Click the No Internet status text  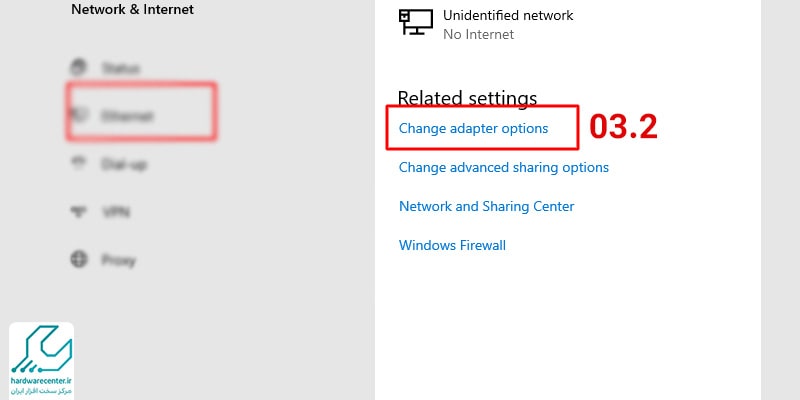click(478, 34)
